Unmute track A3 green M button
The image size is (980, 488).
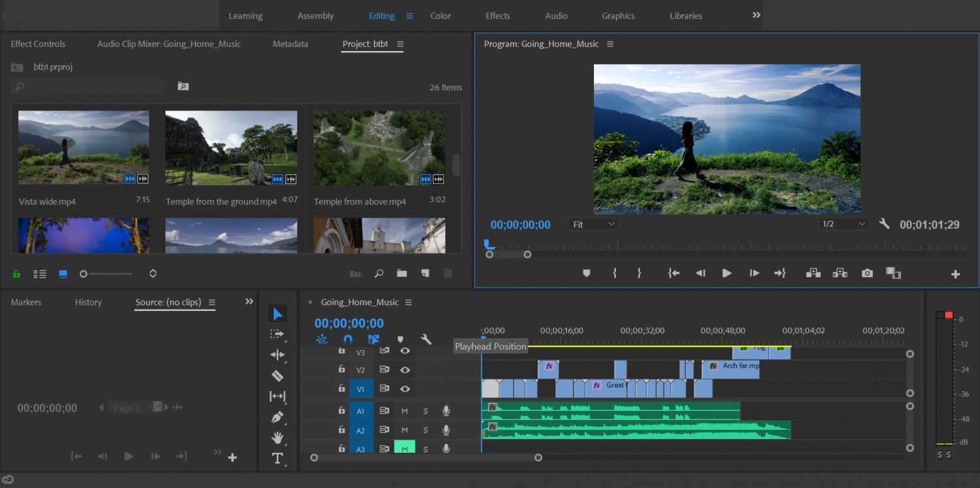(x=404, y=447)
